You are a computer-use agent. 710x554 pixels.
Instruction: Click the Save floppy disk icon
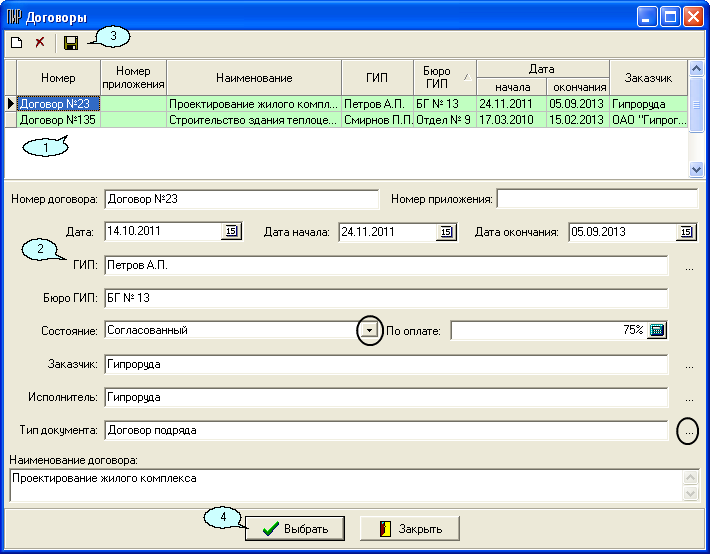coord(71,43)
